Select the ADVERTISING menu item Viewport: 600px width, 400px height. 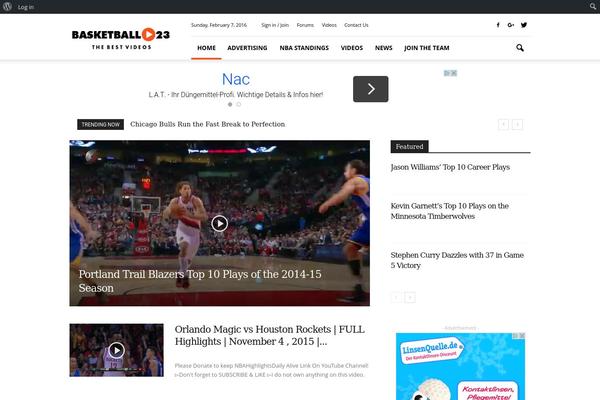pyautogui.click(x=247, y=48)
